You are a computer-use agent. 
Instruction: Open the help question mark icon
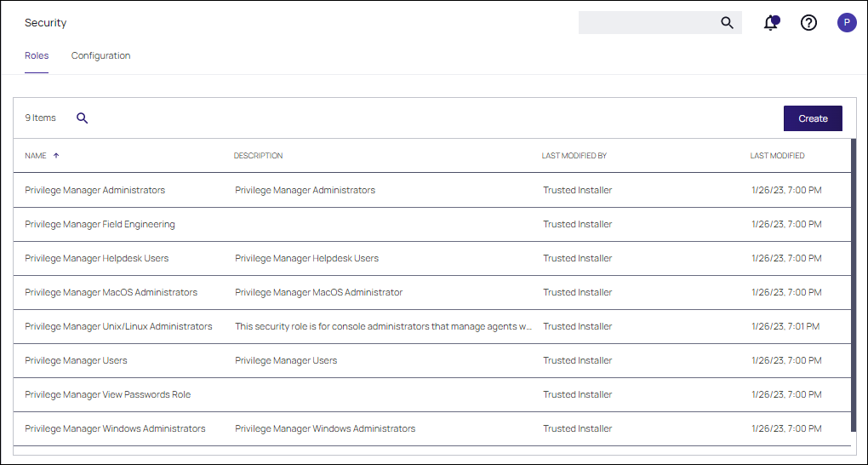808,23
